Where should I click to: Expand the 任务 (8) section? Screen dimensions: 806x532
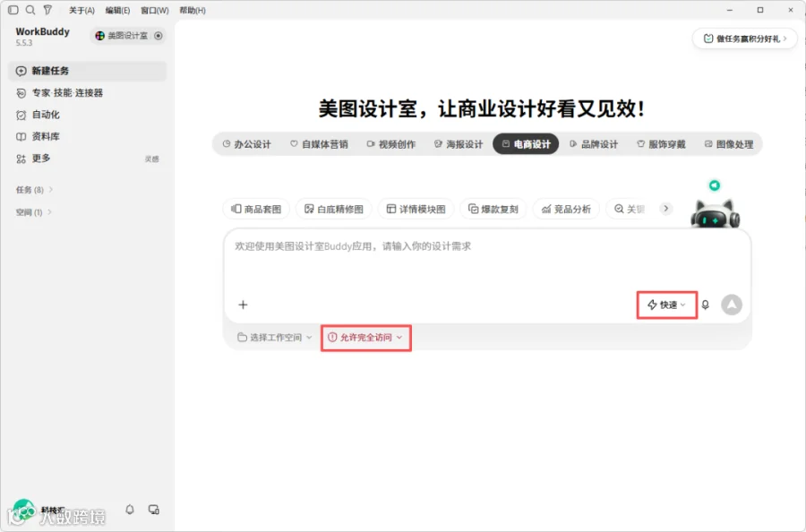[x=34, y=190]
